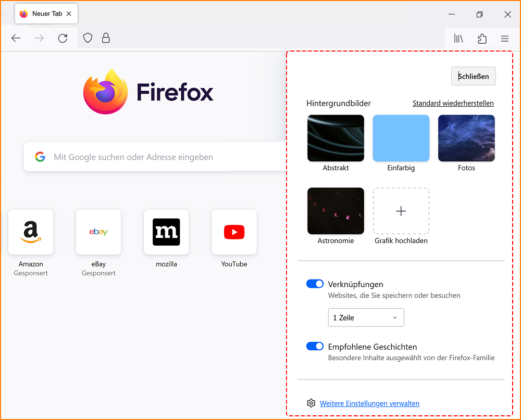Click the settings gear next to Weitere Einstellungen
This screenshot has width=521, height=420.
point(311,403)
